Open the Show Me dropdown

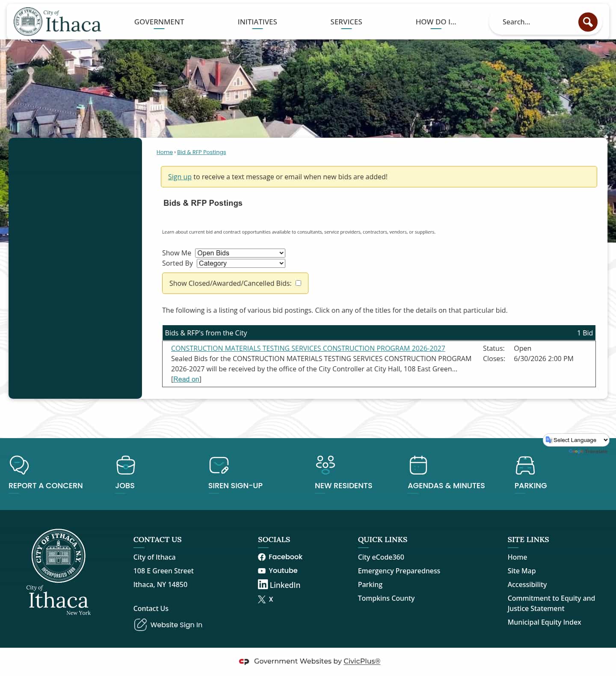point(240,253)
